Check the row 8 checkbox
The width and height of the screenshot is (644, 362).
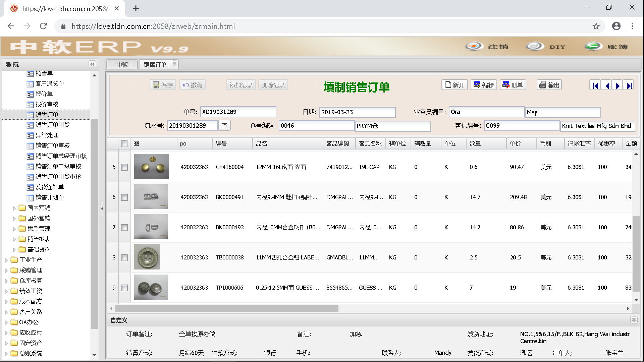click(x=124, y=257)
